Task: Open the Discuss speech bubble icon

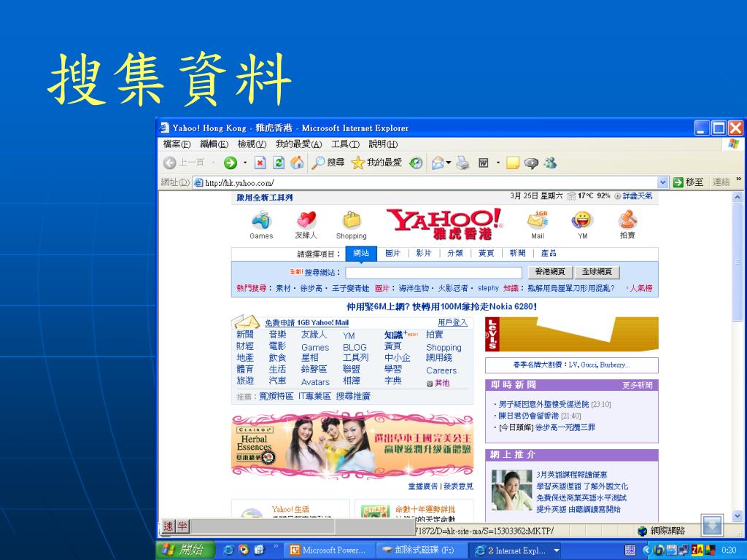Action: pos(531,163)
